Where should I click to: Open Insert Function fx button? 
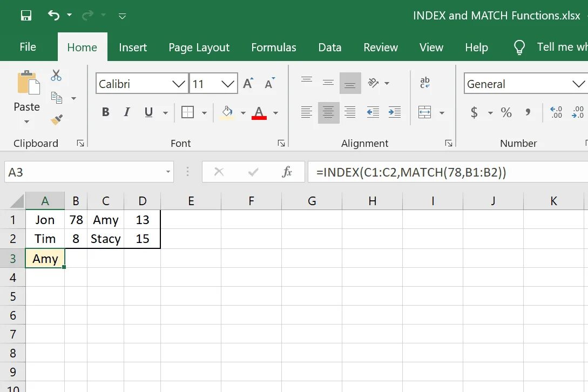coord(287,172)
